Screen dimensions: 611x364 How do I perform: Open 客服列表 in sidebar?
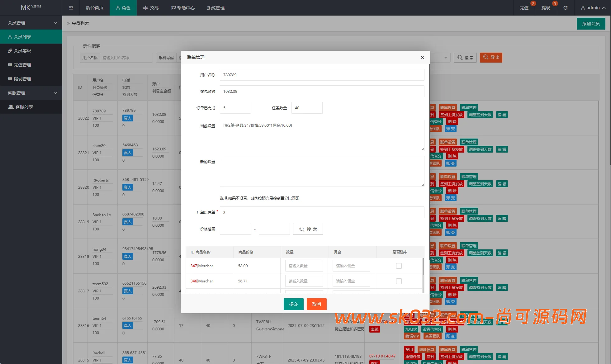click(x=24, y=107)
